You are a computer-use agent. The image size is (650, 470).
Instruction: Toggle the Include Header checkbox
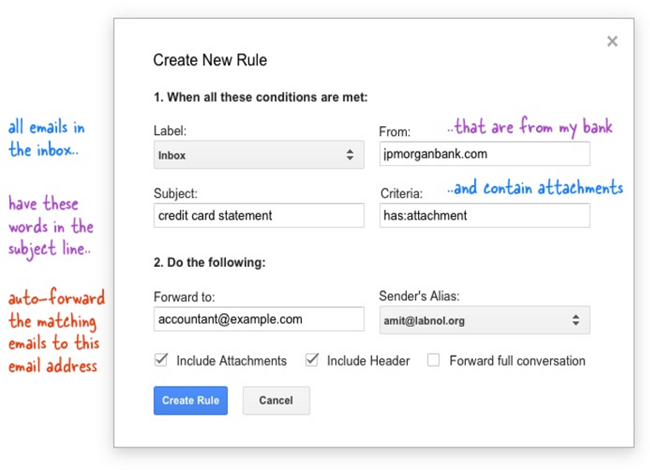pyautogui.click(x=312, y=360)
